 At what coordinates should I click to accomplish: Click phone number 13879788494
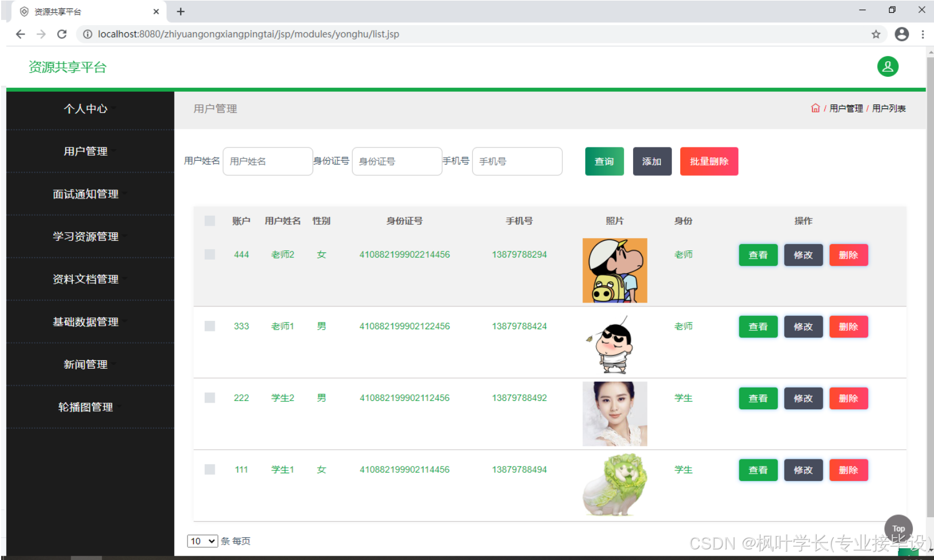coord(519,470)
